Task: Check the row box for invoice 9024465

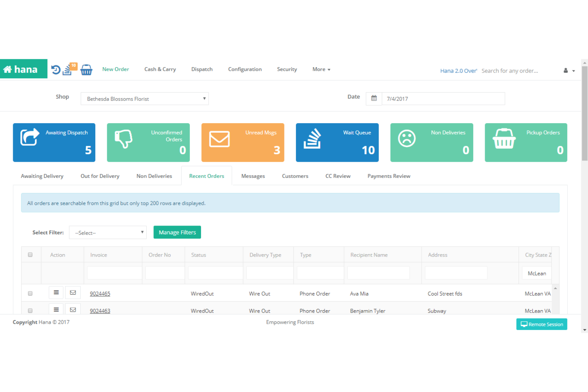Action: 30,294
